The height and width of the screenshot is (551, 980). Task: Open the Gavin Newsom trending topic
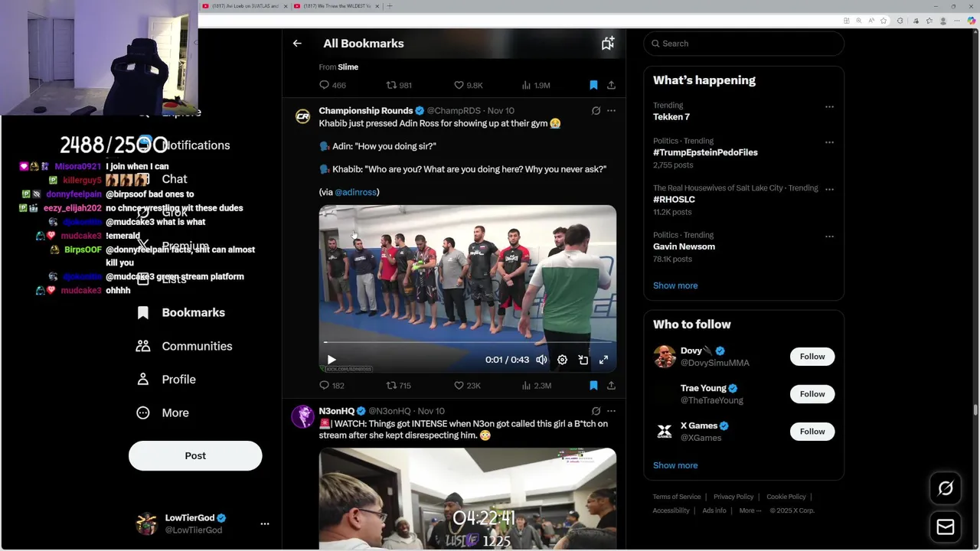click(684, 246)
